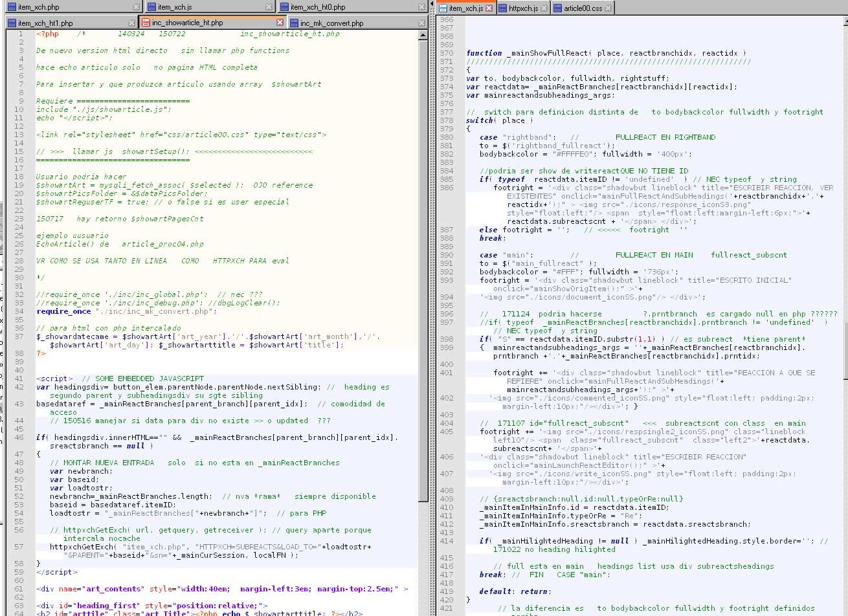Click the file icon on item_xch_ht1.php tab
848x616 pixels.
12,23
